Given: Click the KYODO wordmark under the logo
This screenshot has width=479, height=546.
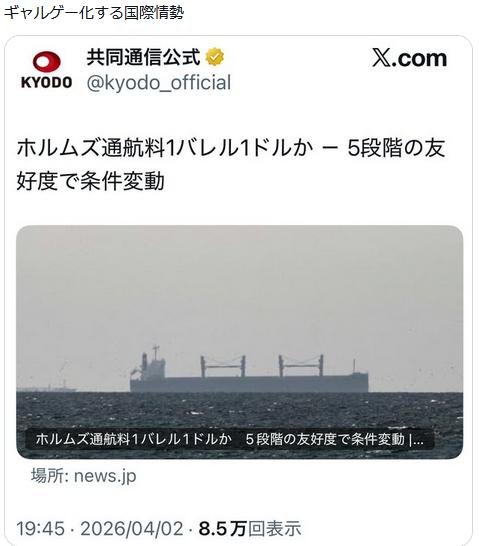Looking at the screenshot, I should (x=47, y=83).
